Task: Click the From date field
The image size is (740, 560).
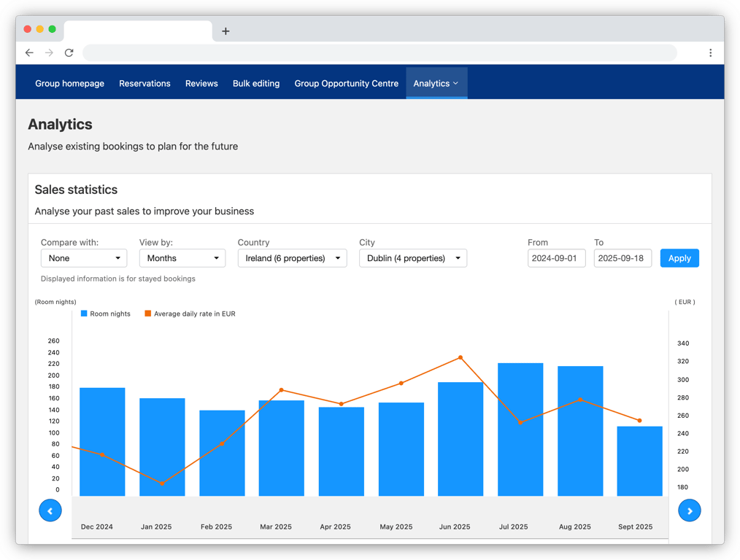Action: tap(556, 258)
